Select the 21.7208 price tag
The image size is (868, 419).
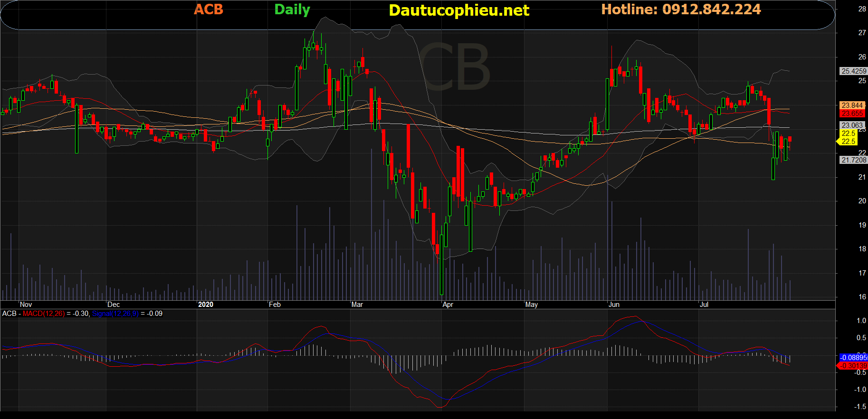853,160
